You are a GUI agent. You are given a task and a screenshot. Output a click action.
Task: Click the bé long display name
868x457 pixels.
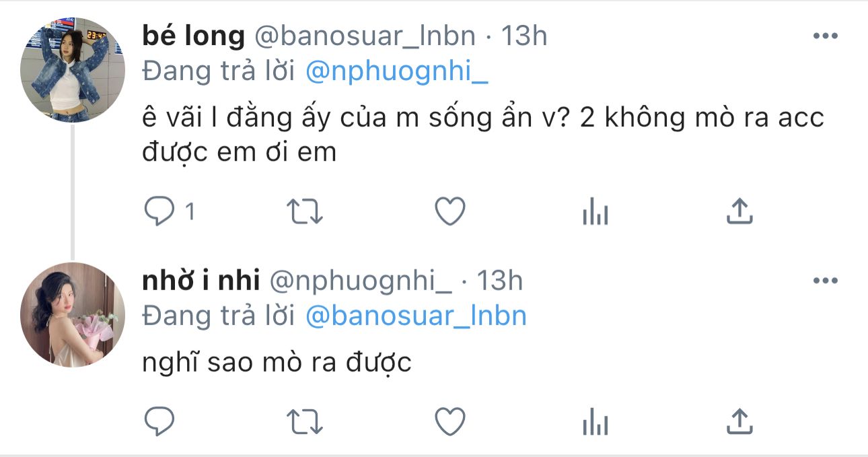193,36
